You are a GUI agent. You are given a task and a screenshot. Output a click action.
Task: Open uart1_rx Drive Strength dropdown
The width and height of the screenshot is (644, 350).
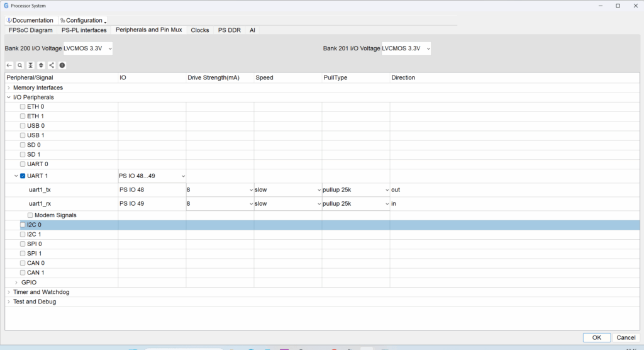[x=219, y=203]
